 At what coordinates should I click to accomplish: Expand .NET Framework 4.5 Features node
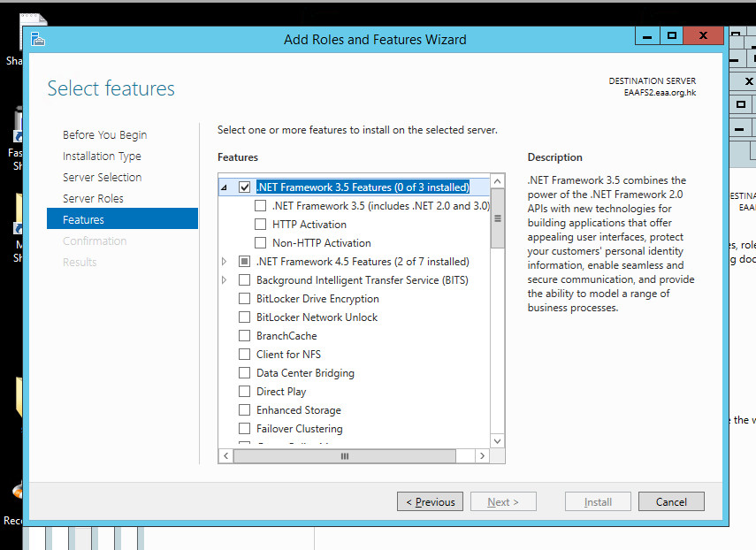224,261
